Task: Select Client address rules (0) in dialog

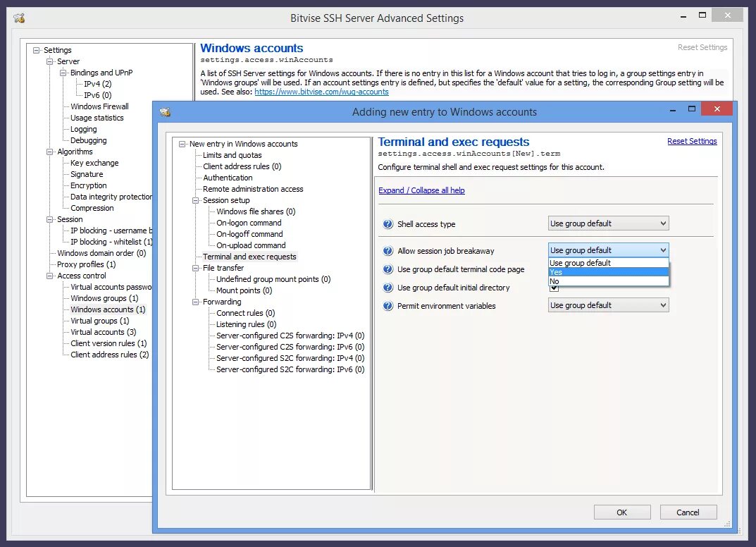Action: pyautogui.click(x=242, y=166)
